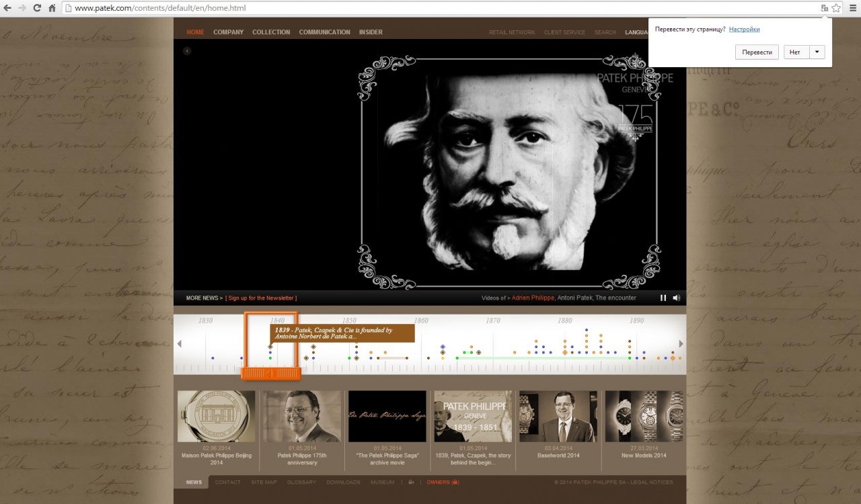Image resolution: width=861 pixels, height=504 pixels.
Task: Mute the video using the speaker icon
Action: tap(676, 298)
